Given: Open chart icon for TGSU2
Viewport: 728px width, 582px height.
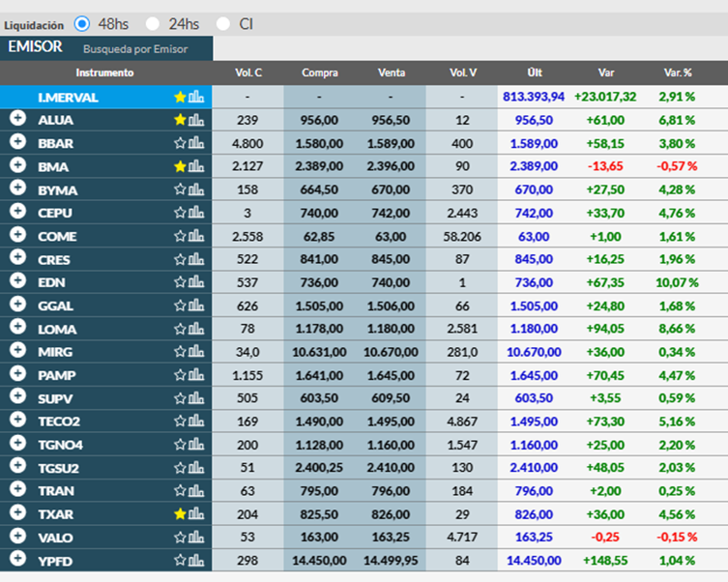Looking at the screenshot, I should (x=196, y=467).
